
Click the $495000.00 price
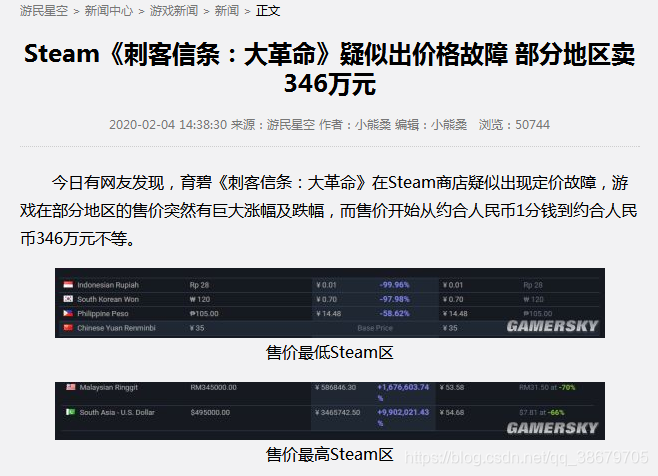coord(210,413)
